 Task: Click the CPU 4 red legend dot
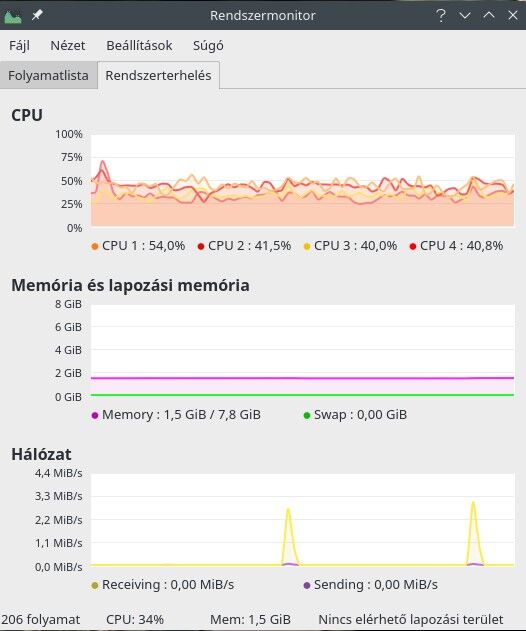click(413, 246)
